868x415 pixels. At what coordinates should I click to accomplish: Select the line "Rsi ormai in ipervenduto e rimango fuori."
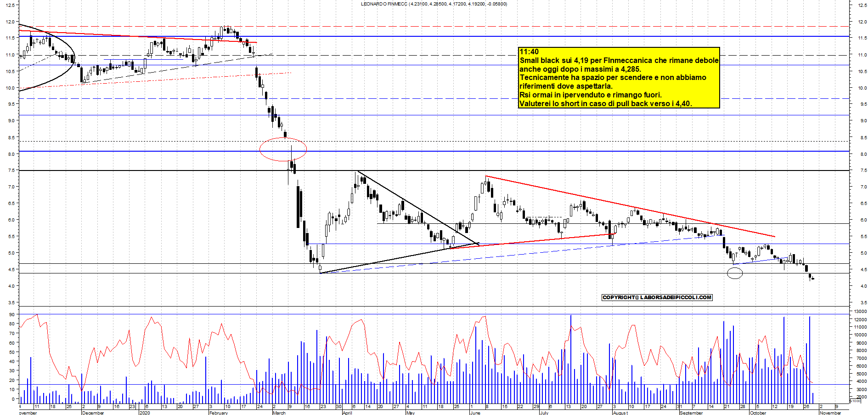tap(591, 95)
